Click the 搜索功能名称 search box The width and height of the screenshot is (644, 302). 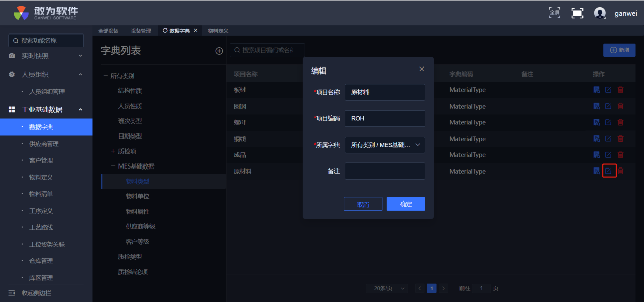point(46,41)
